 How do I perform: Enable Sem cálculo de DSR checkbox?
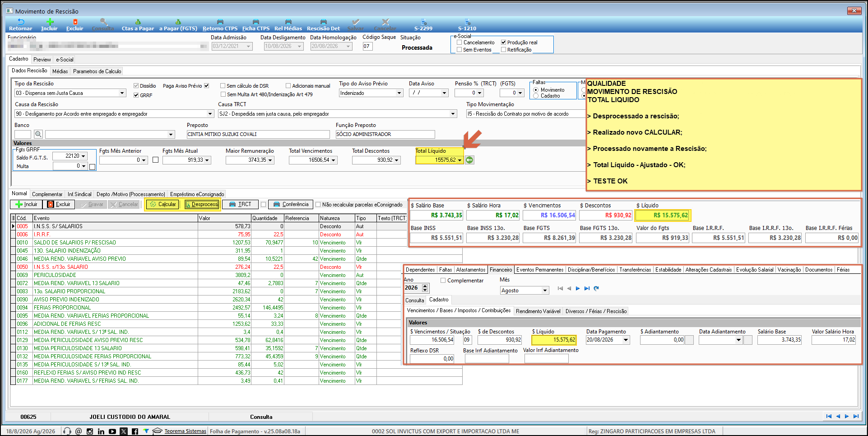223,86
